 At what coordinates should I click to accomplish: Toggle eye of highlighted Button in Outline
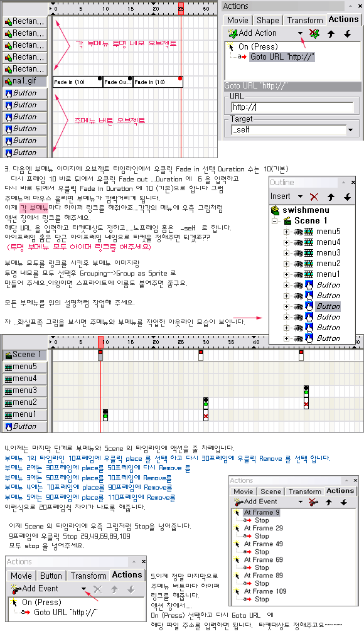click(298, 306)
